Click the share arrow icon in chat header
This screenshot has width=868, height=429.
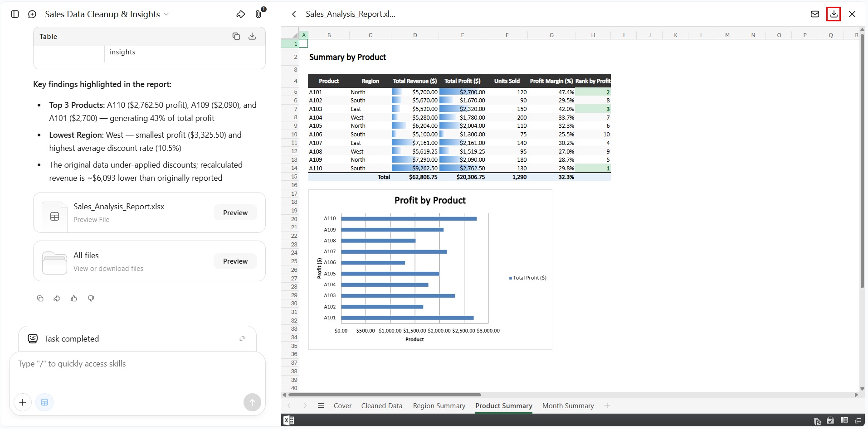pos(241,14)
